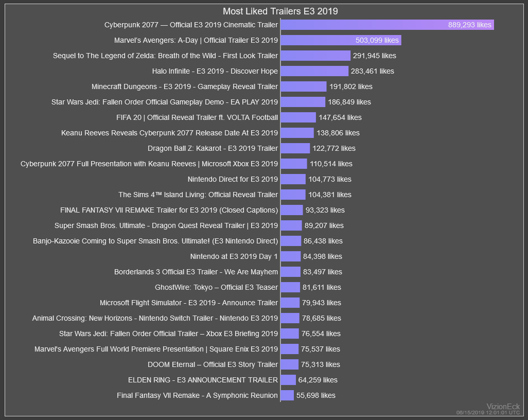This screenshot has width=528, height=420.
Task: Click the ELDEN RING E3 ANNOUNCEMENT TRAILER label
Action: click(x=203, y=380)
